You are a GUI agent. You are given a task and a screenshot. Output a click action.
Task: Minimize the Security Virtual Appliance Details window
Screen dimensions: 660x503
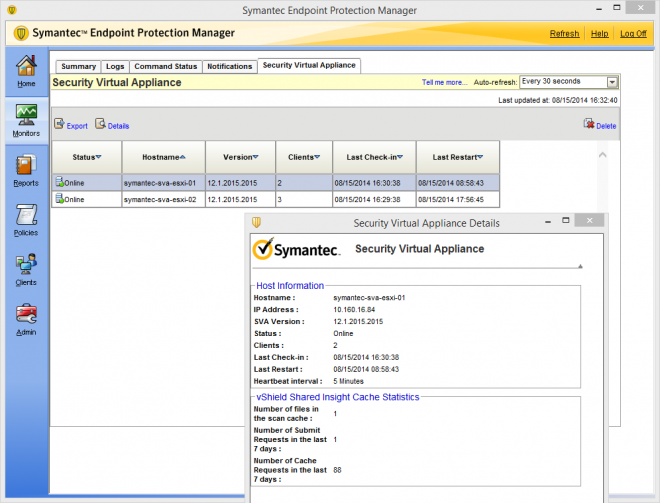[548, 221]
